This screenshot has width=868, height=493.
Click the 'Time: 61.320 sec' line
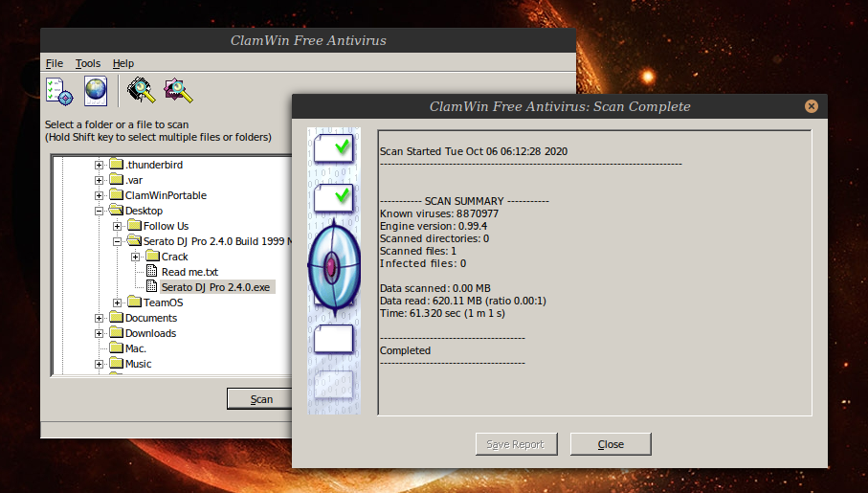tap(442, 314)
